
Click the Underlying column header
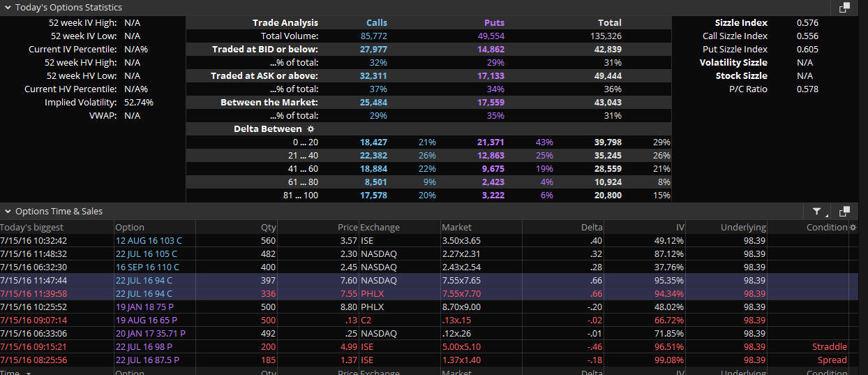click(743, 227)
